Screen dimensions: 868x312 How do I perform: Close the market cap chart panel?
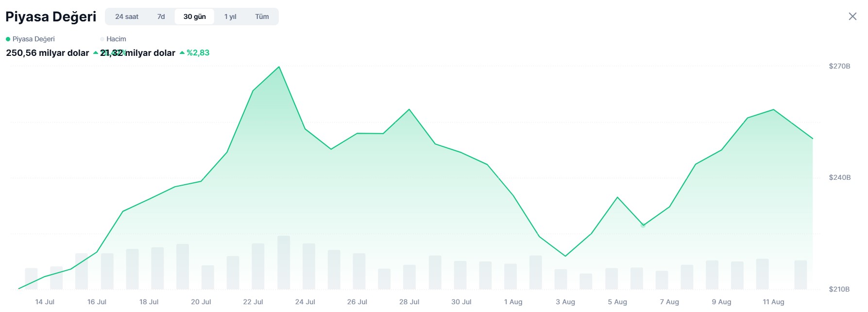pyautogui.click(x=852, y=17)
